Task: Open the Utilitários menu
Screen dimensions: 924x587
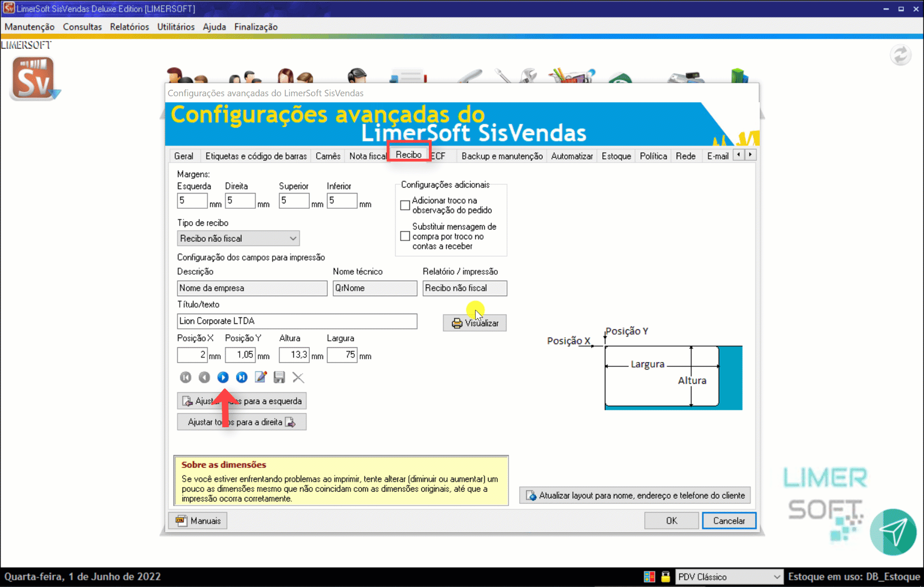Action: point(176,27)
